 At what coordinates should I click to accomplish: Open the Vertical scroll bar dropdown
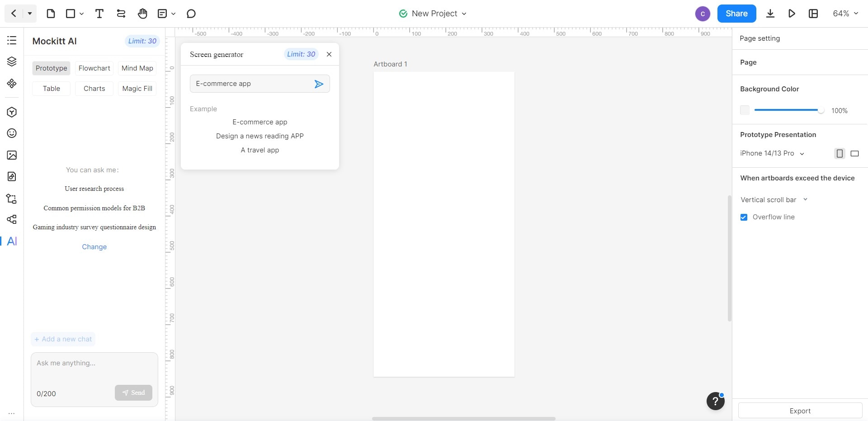click(x=774, y=199)
